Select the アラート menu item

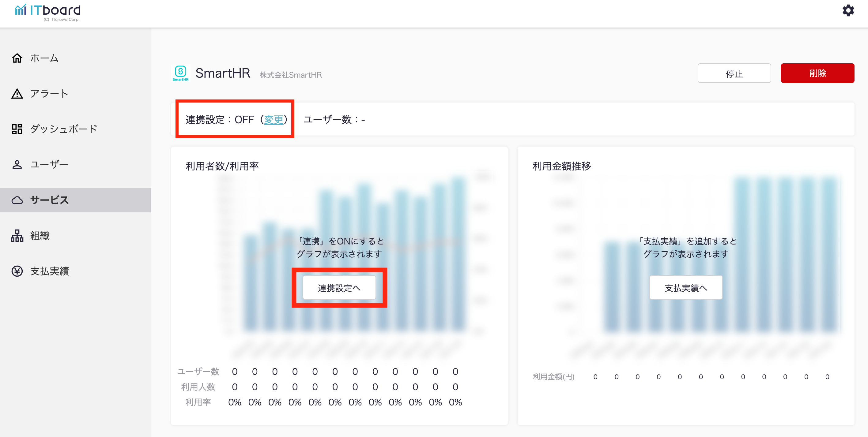click(49, 94)
